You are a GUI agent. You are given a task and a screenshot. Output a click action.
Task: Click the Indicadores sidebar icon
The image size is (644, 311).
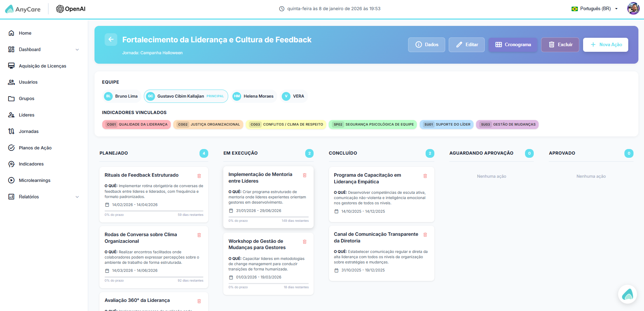coord(12,164)
